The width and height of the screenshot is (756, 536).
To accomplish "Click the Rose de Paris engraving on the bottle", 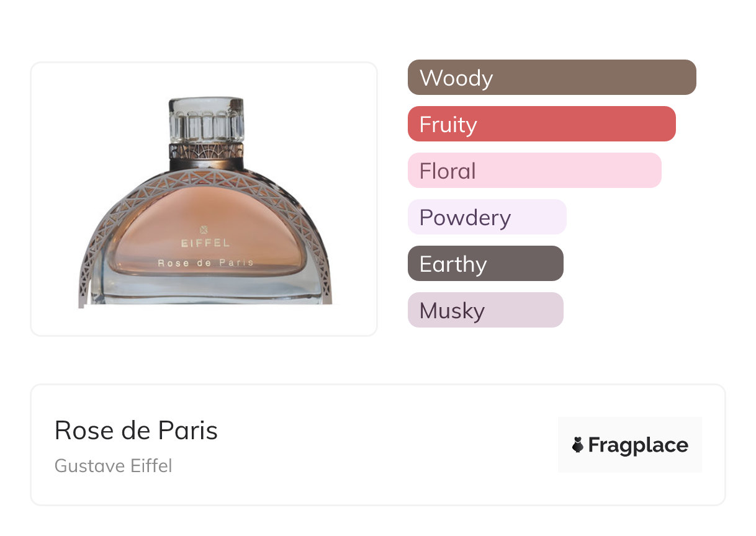I will (x=205, y=263).
